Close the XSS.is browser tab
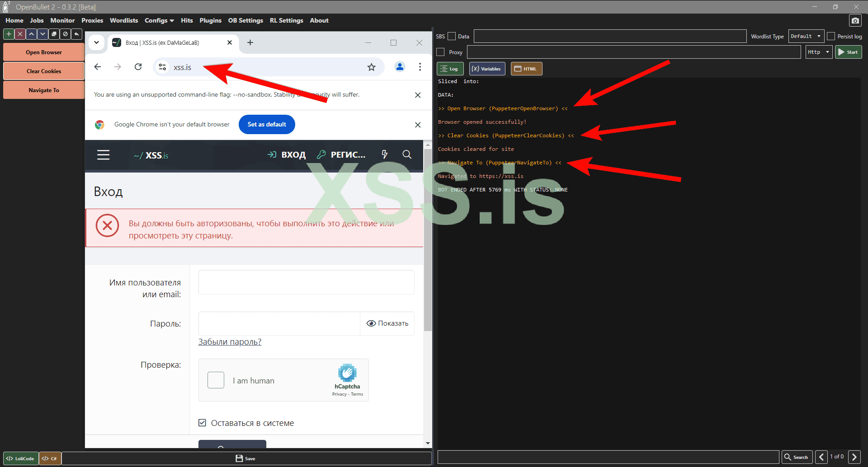The width and height of the screenshot is (868, 467). pos(230,42)
